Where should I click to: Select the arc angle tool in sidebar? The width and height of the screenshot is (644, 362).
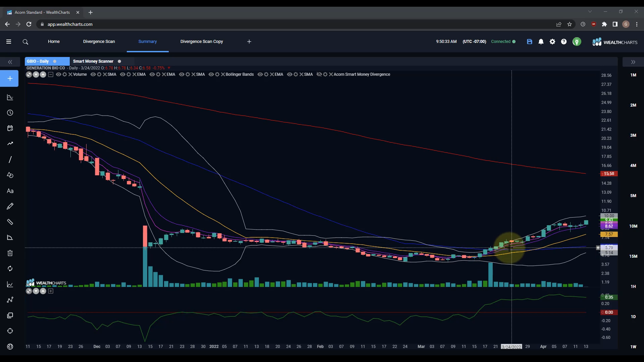pos(10,237)
